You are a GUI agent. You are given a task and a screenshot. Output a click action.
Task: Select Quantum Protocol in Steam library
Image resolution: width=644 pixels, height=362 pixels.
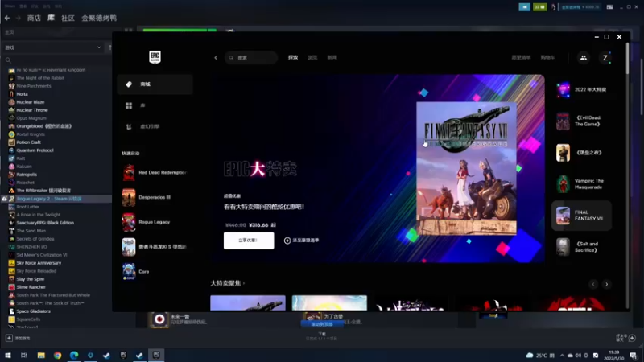pos(35,150)
